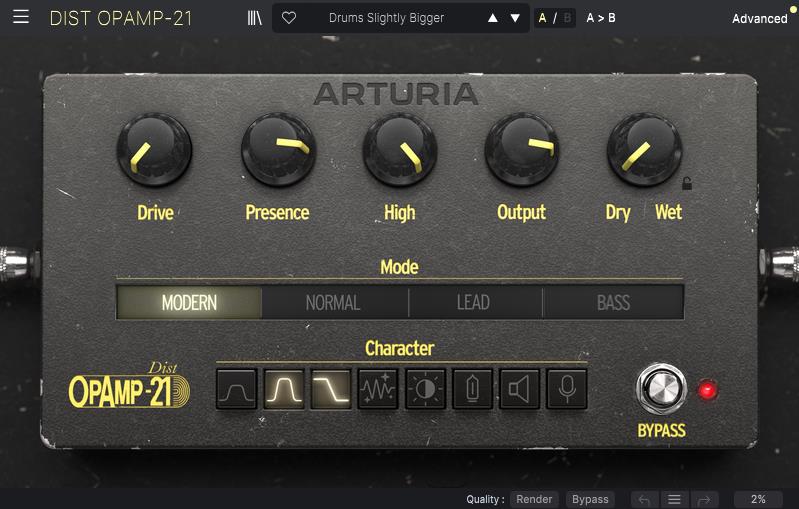
Task: Set Quality to Render
Action: click(534, 499)
